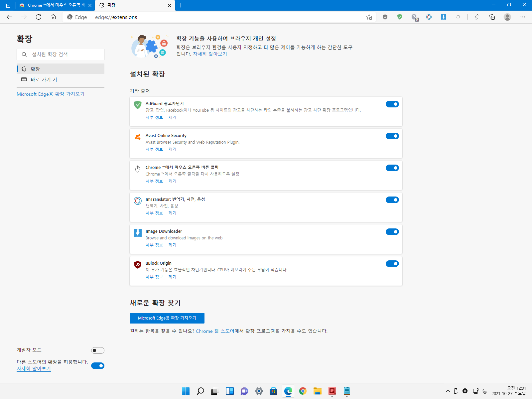The width and height of the screenshot is (532, 399).
Task: Click the 설치된 확장 검색 search field
Action: coord(61,55)
